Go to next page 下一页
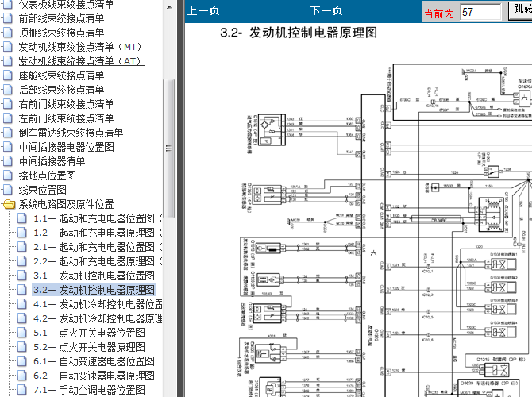Viewport: 532px width, 397px height. [x=326, y=10]
